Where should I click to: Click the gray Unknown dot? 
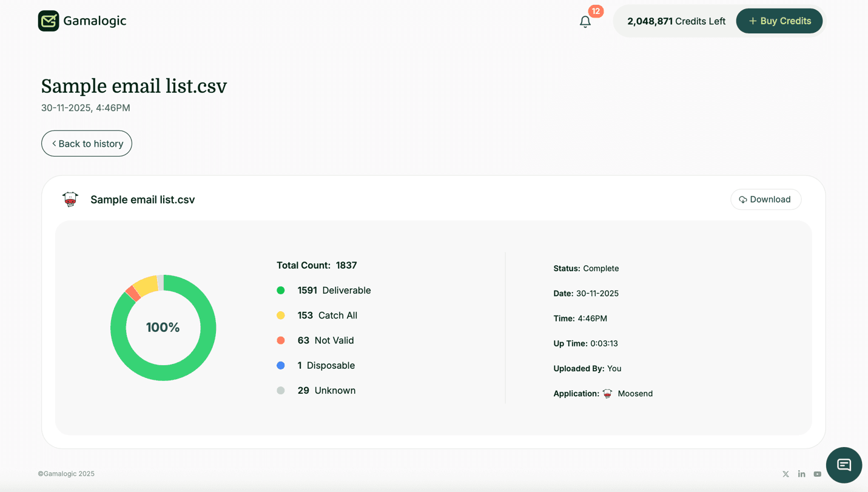pyautogui.click(x=280, y=390)
